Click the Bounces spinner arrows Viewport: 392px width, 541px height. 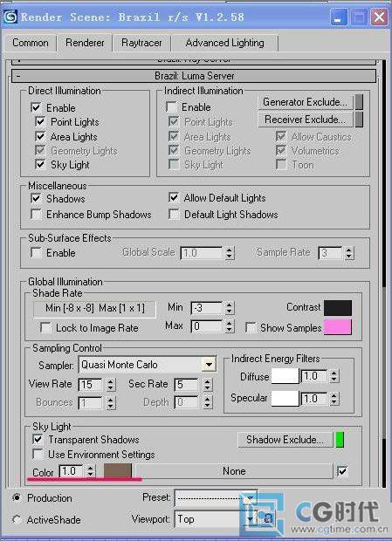[110, 402]
